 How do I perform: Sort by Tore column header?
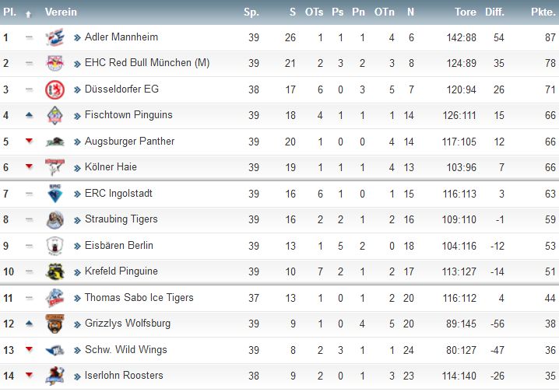[466, 12]
